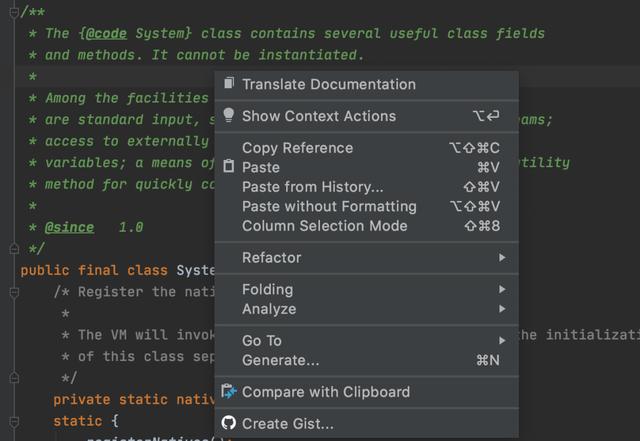Click the clipboard icon beside Paste
This screenshot has height=441, width=640.
pos(229,167)
